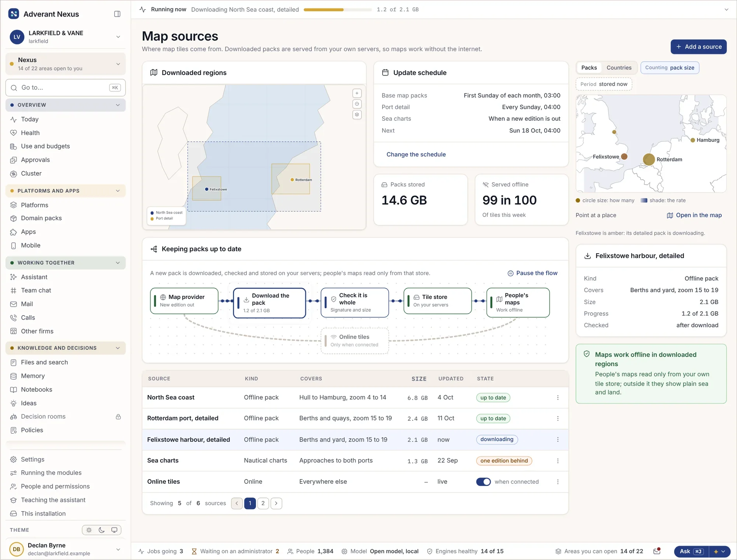Click Add a source button
The height and width of the screenshot is (560, 737).
(x=698, y=47)
